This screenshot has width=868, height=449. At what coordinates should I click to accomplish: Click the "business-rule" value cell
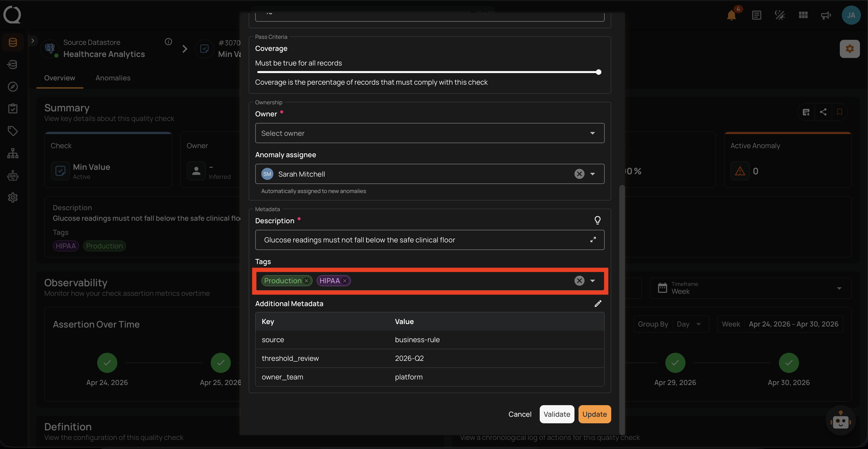[417, 340]
